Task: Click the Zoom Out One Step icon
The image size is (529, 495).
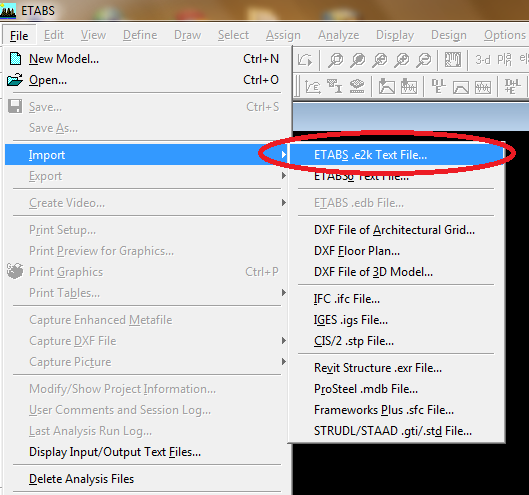Action: (x=424, y=60)
